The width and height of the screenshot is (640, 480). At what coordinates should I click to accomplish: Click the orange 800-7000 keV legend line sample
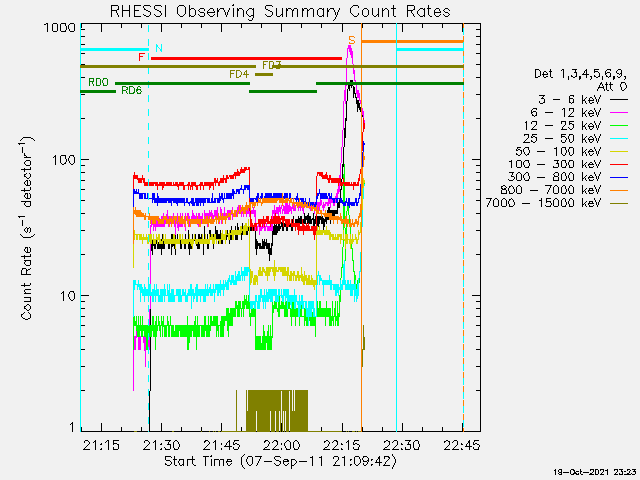(619, 190)
